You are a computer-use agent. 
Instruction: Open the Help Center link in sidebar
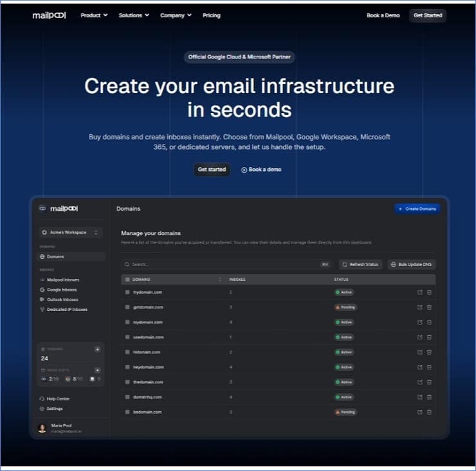click(x=58, y=398)
